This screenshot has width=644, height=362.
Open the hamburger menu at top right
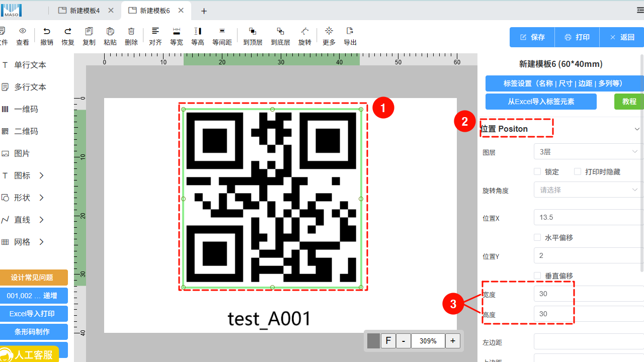(640, 10)
